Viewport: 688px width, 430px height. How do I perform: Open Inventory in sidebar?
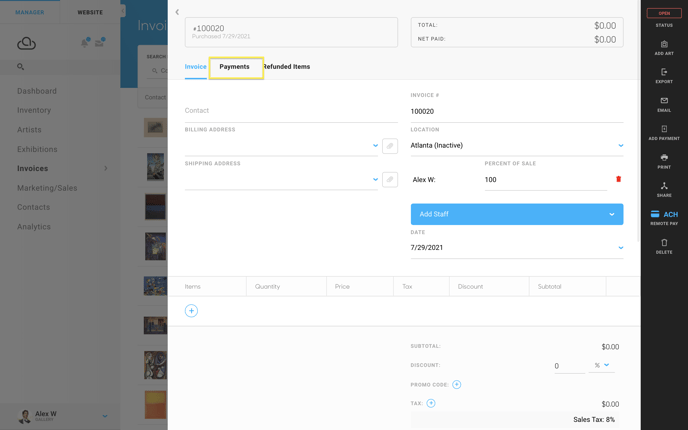coord(34,111)
